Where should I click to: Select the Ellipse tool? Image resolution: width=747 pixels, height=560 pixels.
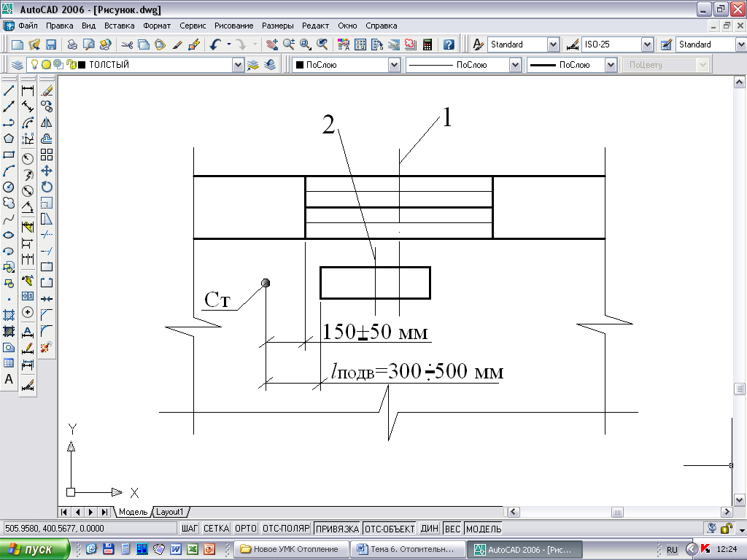tap(9, 236)
